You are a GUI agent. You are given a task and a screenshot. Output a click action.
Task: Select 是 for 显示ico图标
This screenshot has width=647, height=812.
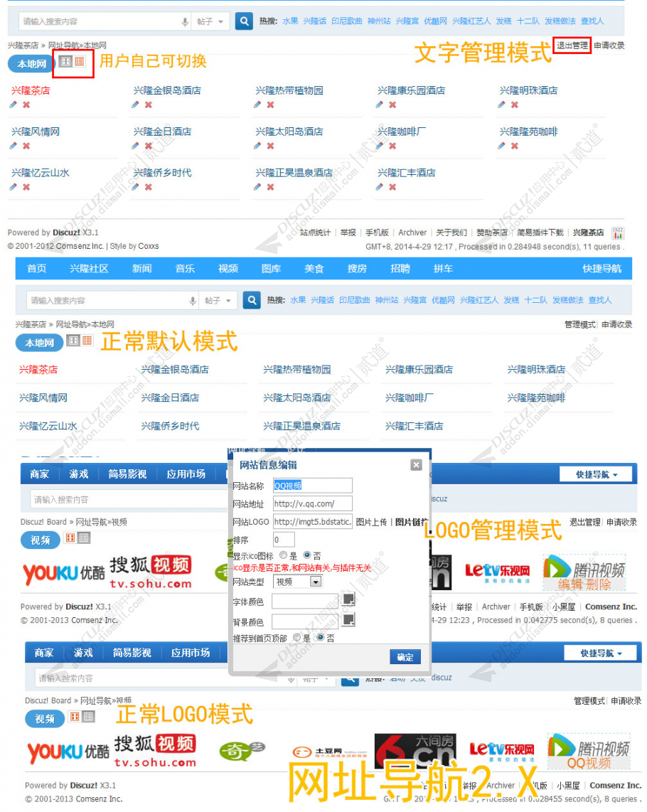(x=283, y=555)
